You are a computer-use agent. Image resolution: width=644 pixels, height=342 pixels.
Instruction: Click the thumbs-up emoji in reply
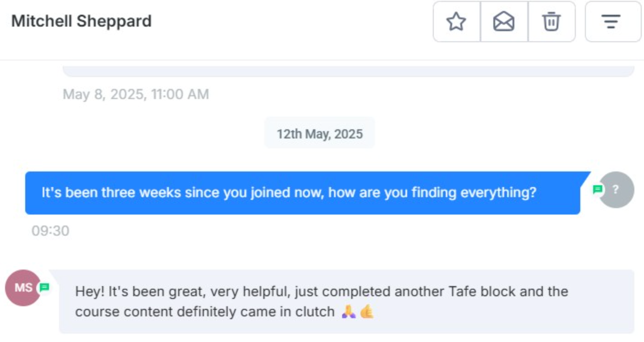tap(367, 312)
